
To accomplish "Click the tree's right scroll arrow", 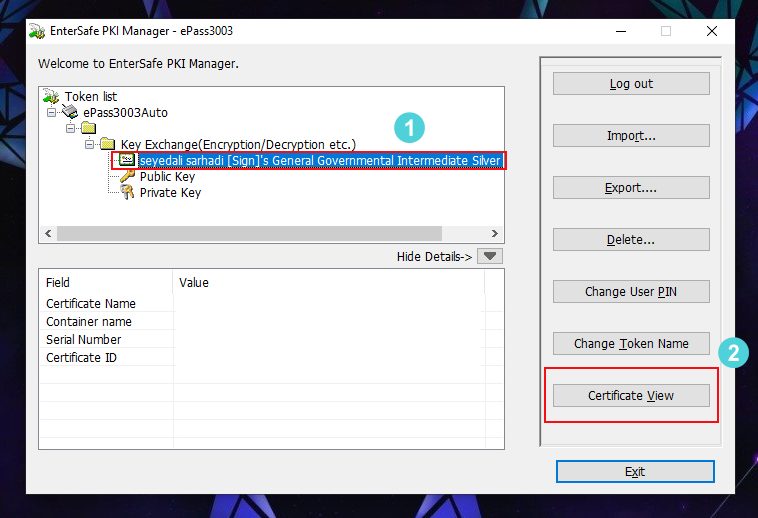I will (x=495, y=233).
